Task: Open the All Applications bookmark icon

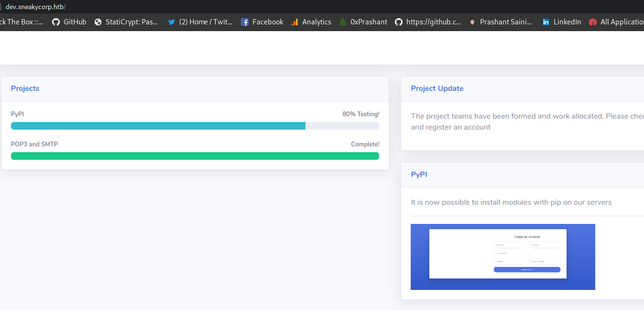Action: (x=593, y=22)
